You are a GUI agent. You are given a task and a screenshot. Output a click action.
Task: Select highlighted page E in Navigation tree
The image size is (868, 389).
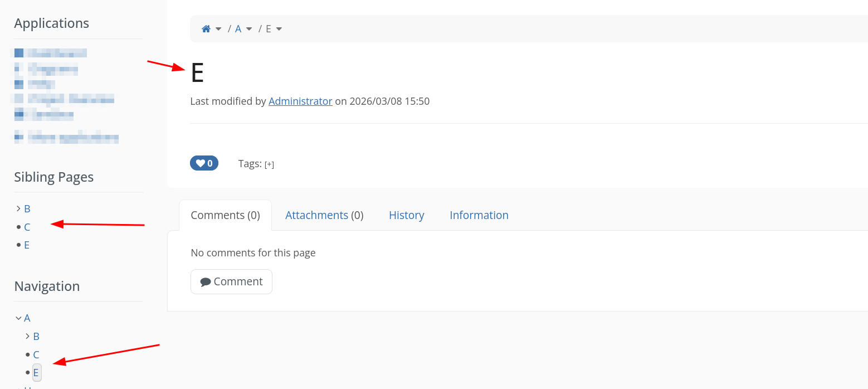(36, 373)
